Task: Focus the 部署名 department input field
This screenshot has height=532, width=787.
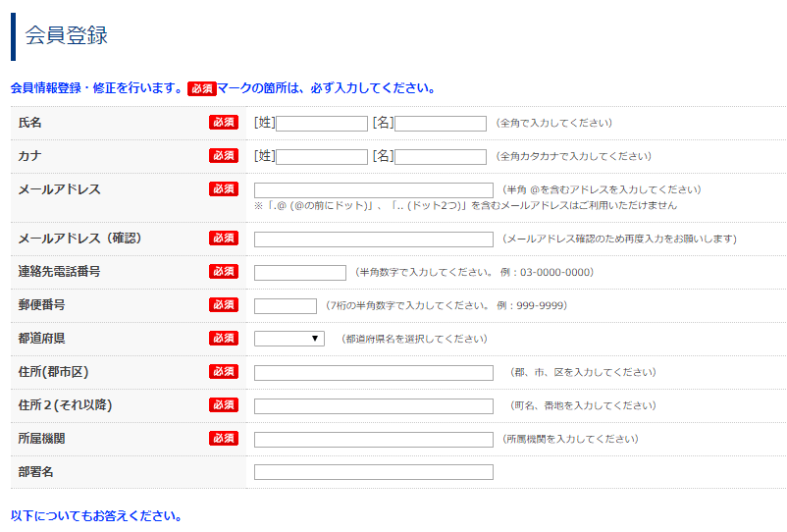Action: [x=373, y=472]
